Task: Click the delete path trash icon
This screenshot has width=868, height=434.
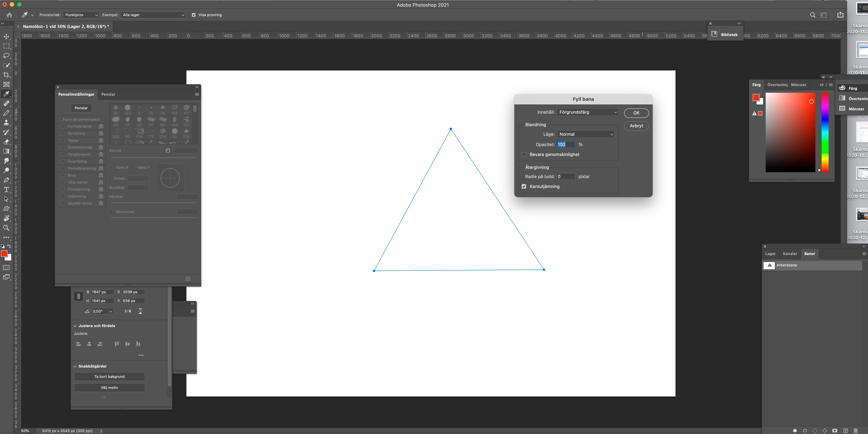Action: coord(855,431)
